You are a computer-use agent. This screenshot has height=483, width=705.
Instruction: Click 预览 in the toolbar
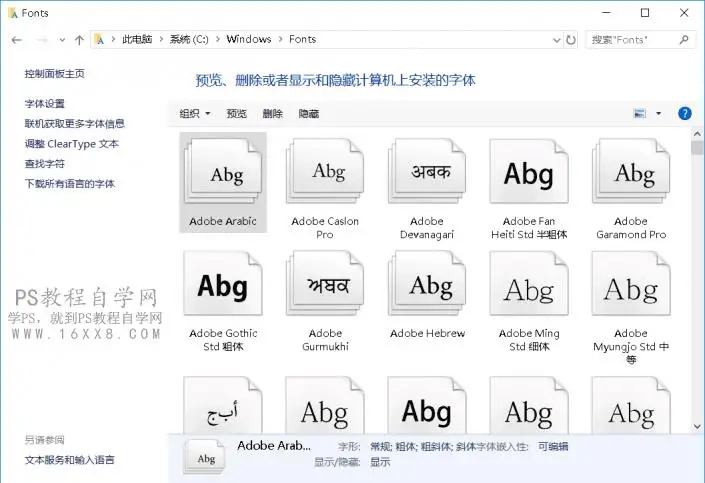click(236, 114)
